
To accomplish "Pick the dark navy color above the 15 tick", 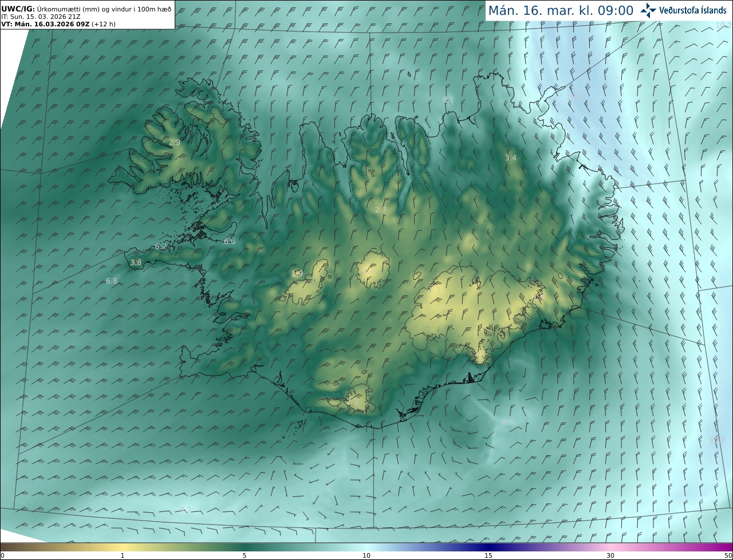I will point(488,547).
